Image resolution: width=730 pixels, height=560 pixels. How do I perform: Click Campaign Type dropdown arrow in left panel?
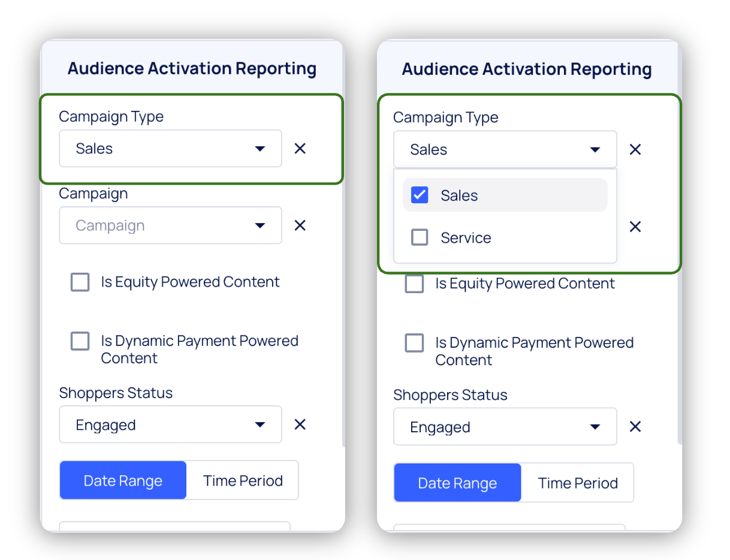tap(260, 149)
